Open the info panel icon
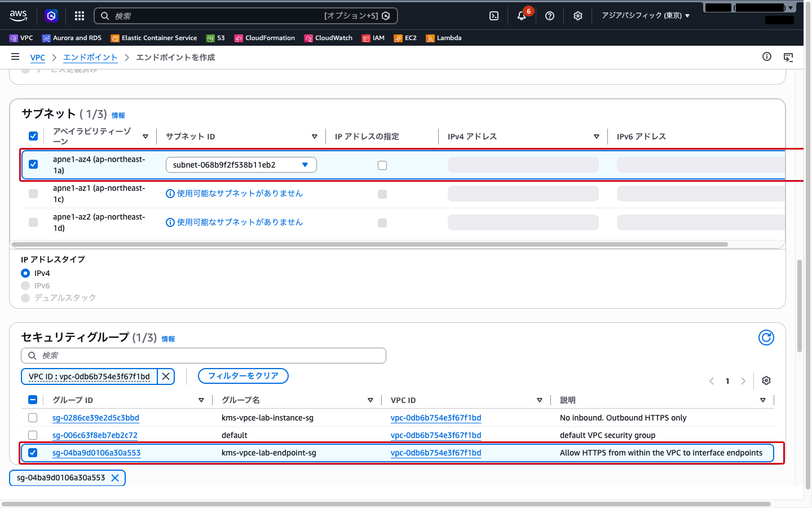 coord(767,56)
